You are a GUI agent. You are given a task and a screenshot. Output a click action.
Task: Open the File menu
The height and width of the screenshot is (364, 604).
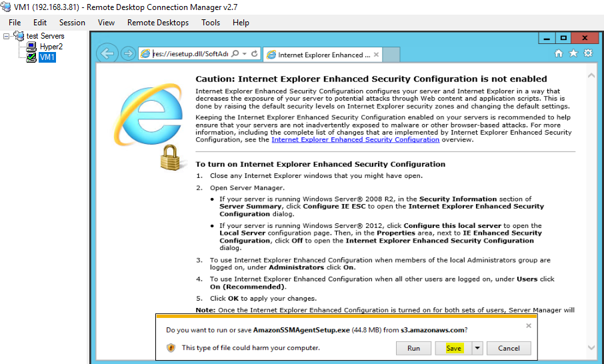(x=15, y=23)
